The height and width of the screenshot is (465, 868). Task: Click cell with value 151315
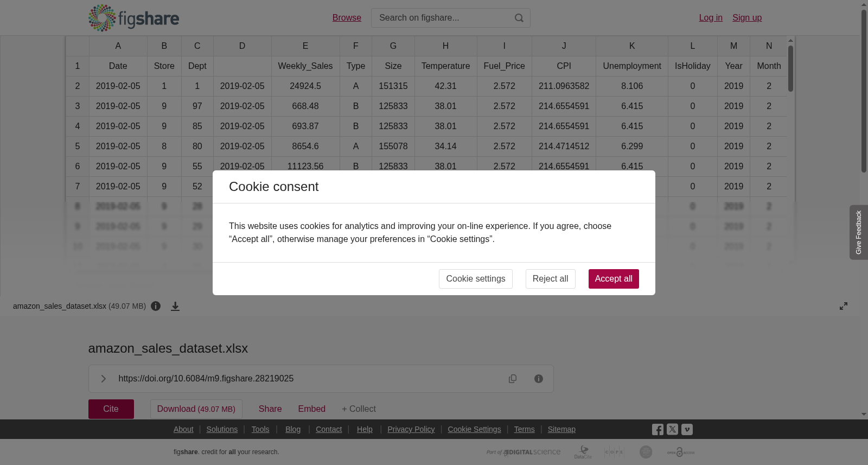tap(393, 86)
